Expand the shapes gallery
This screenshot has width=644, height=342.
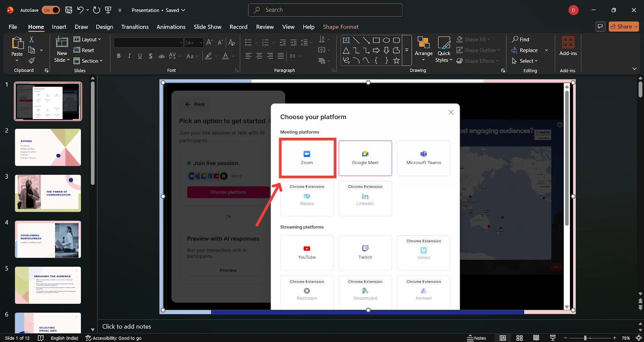coord(407,50)
